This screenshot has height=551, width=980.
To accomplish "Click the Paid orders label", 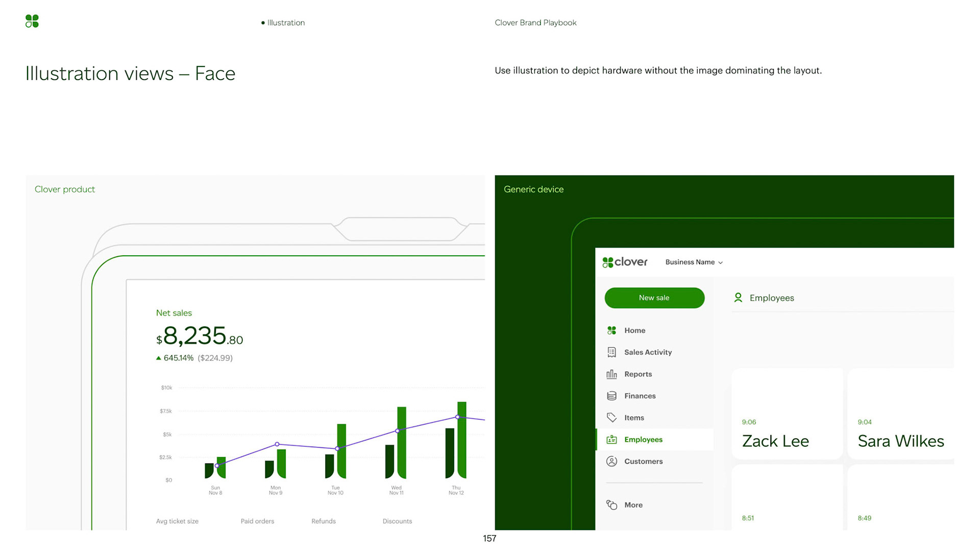I will click(x=257, y=521).
